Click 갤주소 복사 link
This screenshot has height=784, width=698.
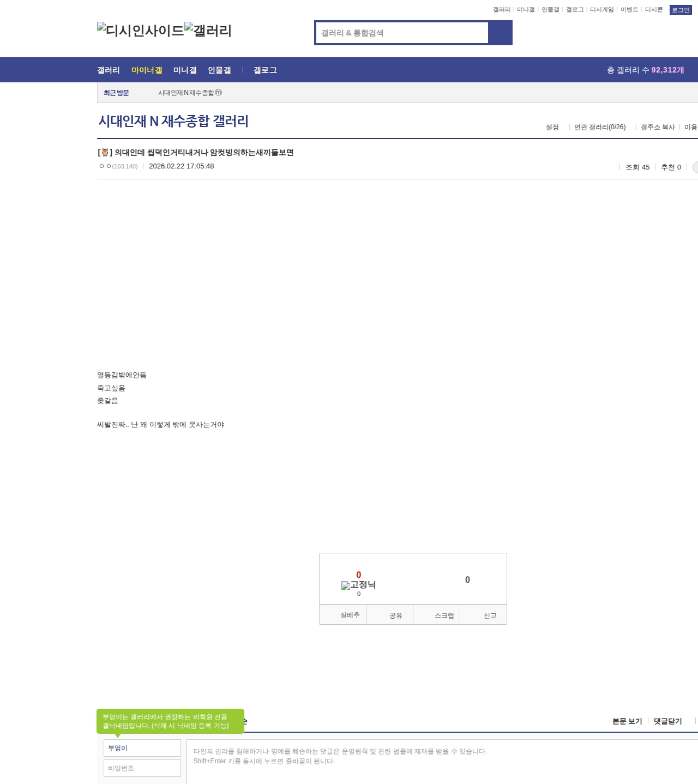pyautogui.click(x=658, y=127)
